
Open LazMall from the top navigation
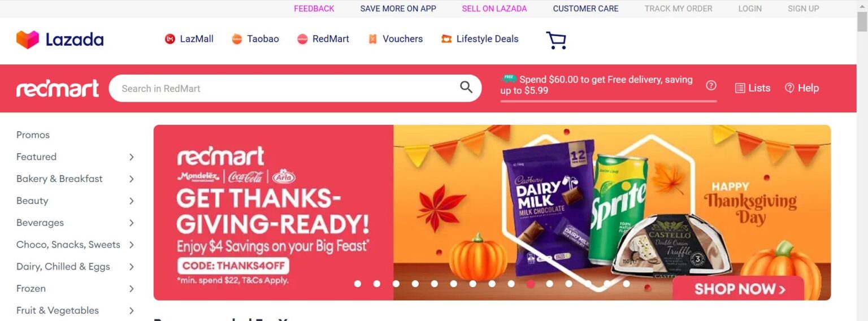point(189,39)
